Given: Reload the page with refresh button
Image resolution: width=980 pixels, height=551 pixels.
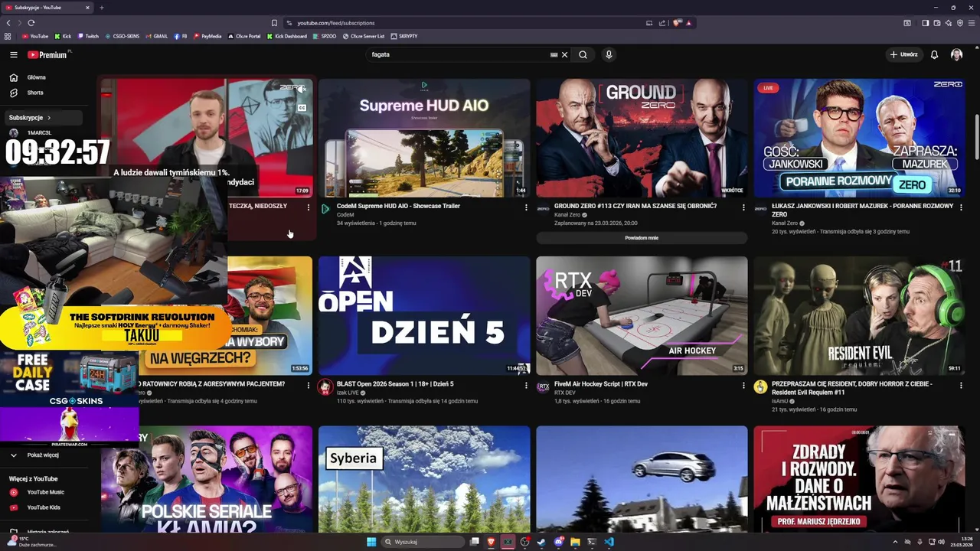Looking at the screenshot, I should click(x=31, y=23).
